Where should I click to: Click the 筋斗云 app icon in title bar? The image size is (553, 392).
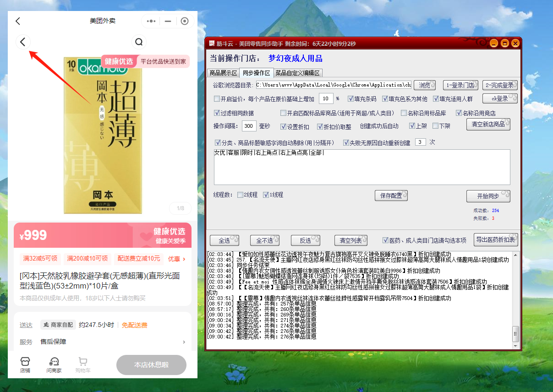212,44
